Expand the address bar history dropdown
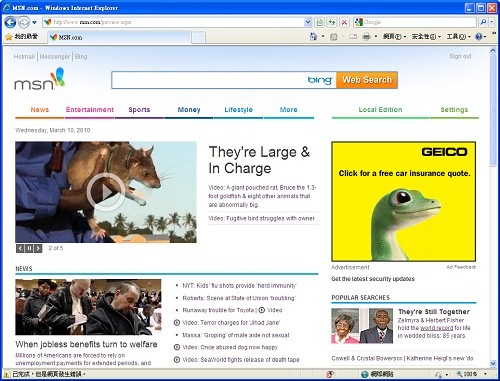 tap(308, 22)
